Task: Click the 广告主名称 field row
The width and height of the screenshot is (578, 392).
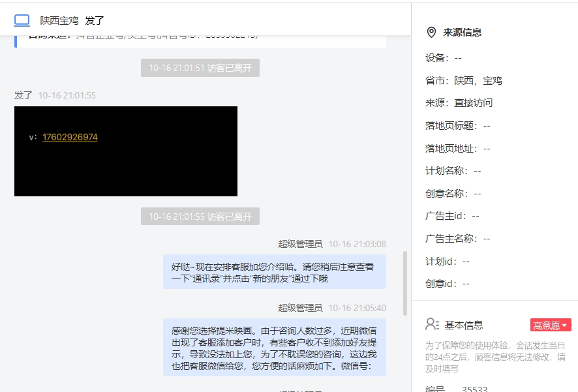Action: 458,239
